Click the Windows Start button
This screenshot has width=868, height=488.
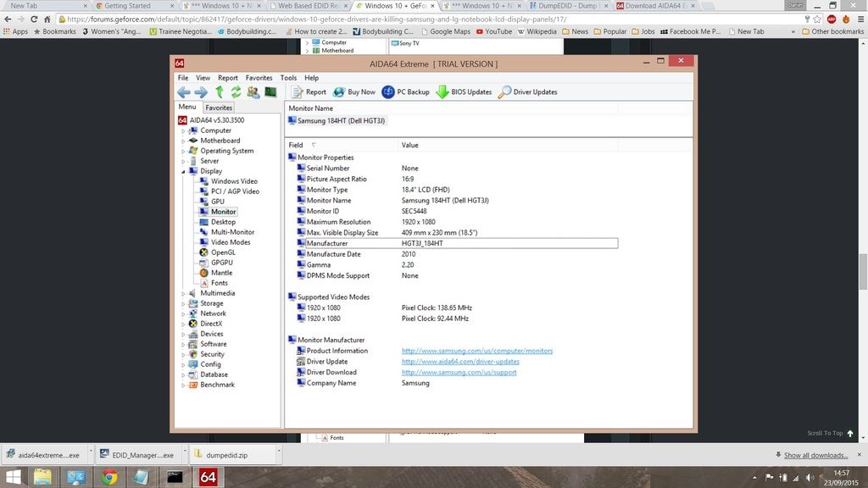tap(12, 477)
